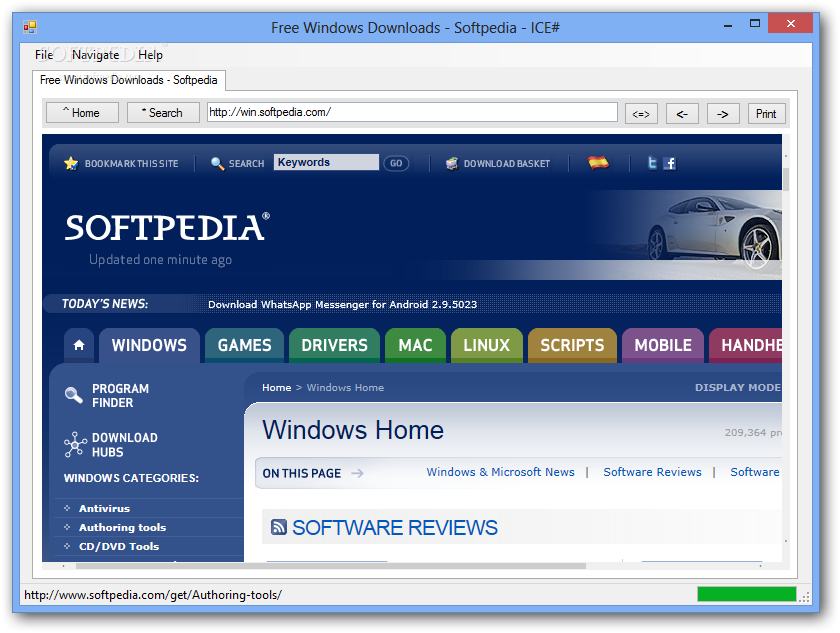Image resolution: width=840 pixels, height=633 pixels.
Task: Switch to the MOBILE category tab
Action: coord(663,345)
